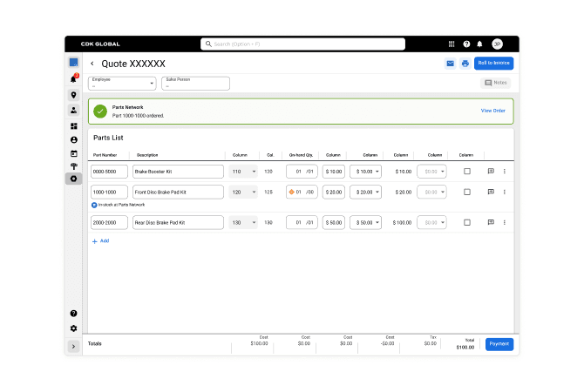
Task: Tick checkbox in Front Disc Brake Pad Kit row
Action: 467,193
